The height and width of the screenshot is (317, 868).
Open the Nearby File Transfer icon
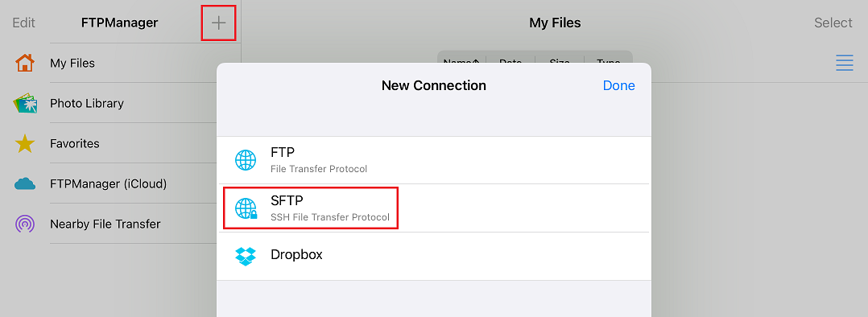pyautogui.click(x=25, y=224)
